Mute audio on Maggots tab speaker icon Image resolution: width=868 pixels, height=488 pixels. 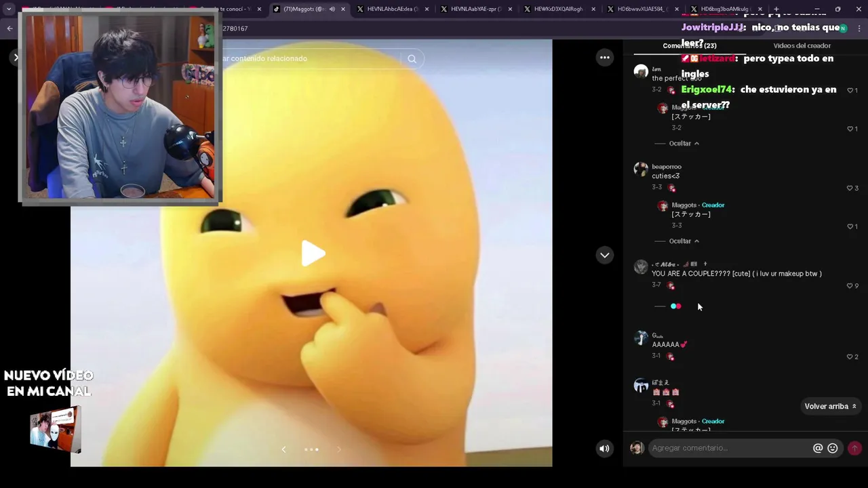click(332, 9)
